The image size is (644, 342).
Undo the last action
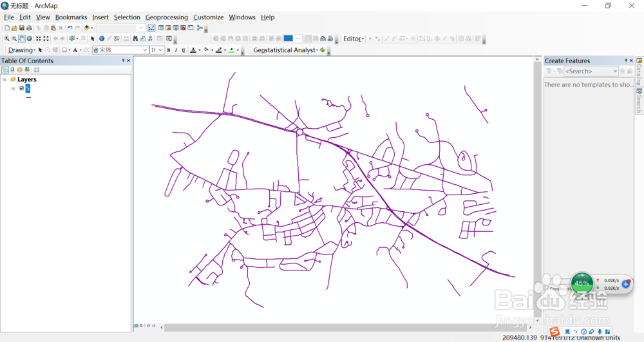[x=70, y=28]
